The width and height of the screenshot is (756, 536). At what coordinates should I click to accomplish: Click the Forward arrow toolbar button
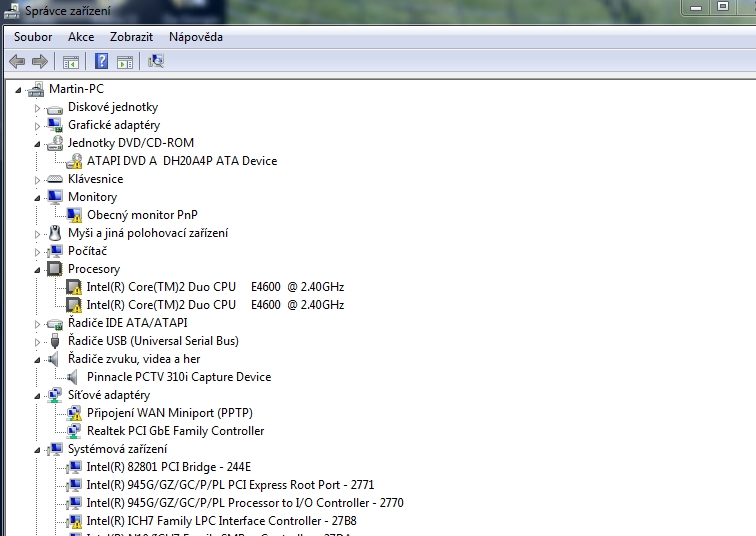[40, 62]
